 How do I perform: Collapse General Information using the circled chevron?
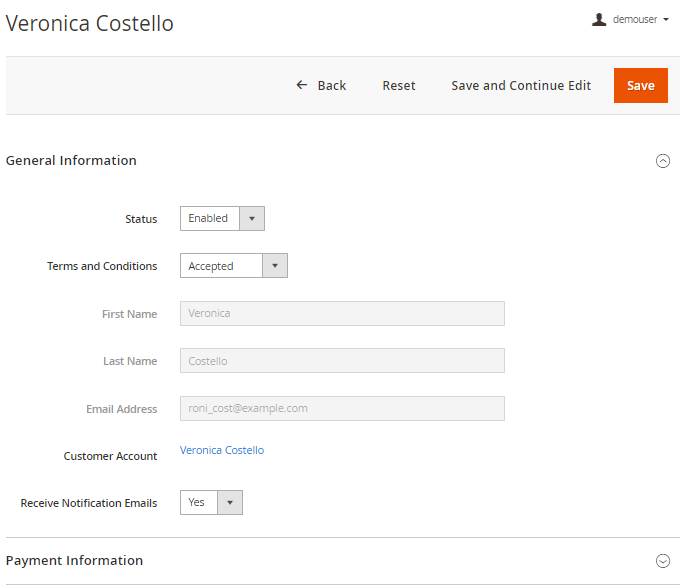click(x=662, y=161)
